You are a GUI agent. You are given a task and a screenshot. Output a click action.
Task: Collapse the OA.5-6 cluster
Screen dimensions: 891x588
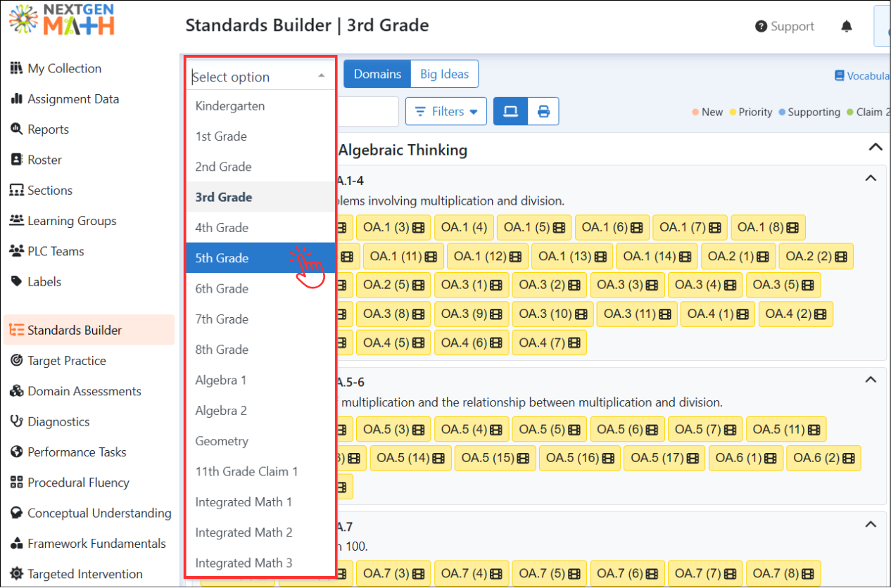click(x=871, y=380)
